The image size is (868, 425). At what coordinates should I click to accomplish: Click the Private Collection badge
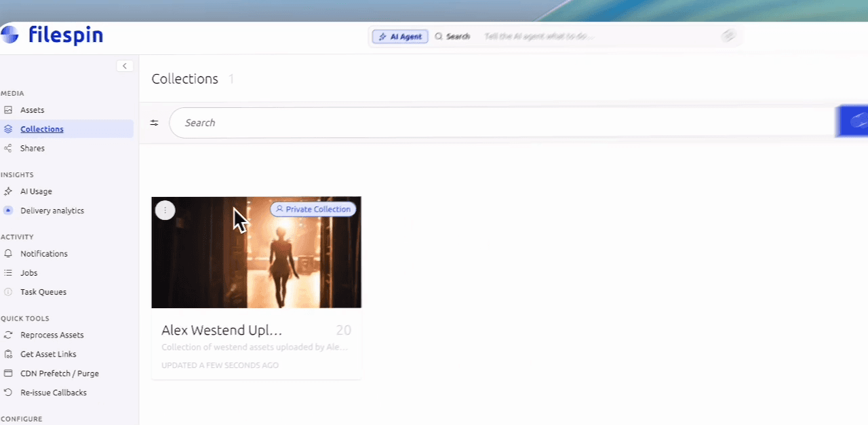point(313,209)
